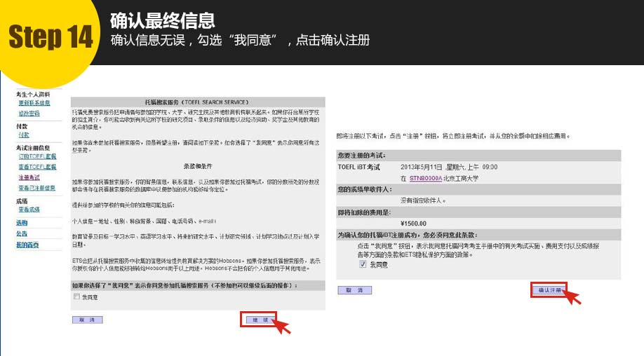This screenshot has width=644, height=356.
Task: Open the 查看已注册信息 link
Action: pyautogui.click(x=37, y=188)
